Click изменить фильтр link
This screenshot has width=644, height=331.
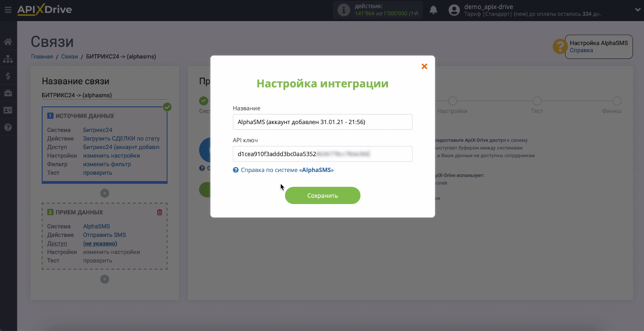tap(107, 164)
